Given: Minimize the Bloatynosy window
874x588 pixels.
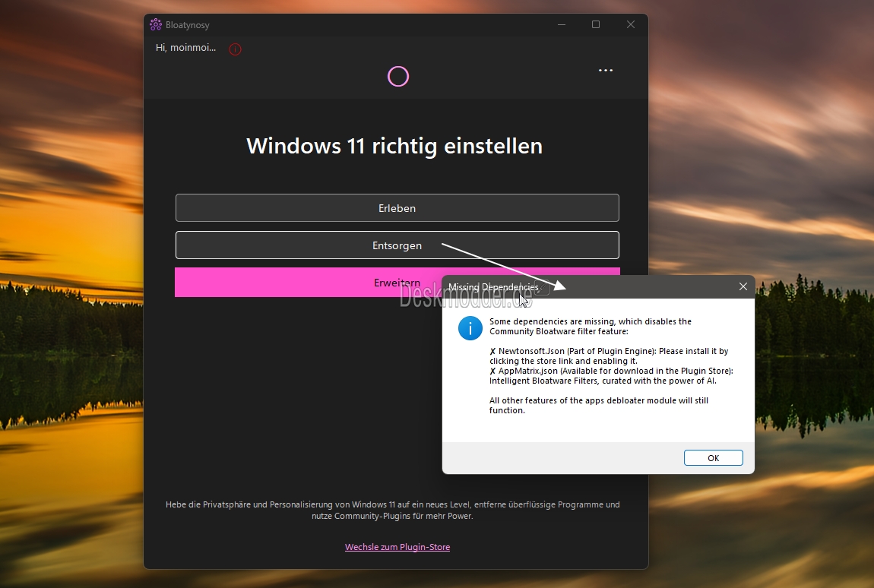Looking at the screenshot, I should tap(562, 24).
